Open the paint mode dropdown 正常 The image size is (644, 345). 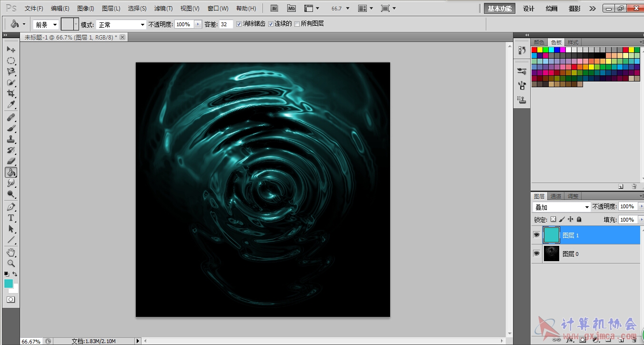(121, 24)
